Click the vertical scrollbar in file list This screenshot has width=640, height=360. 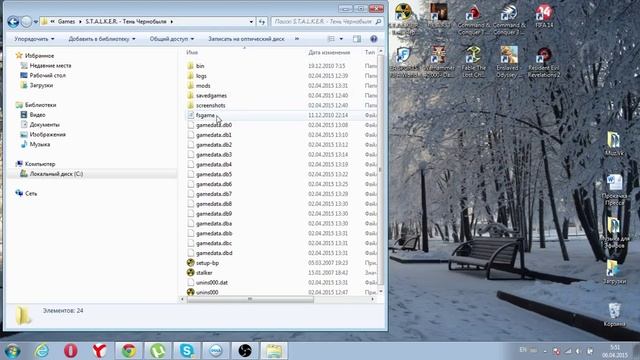click(x=381, y=170)
